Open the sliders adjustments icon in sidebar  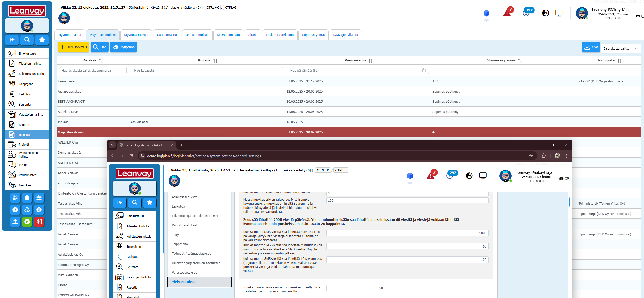click(39, 198)
